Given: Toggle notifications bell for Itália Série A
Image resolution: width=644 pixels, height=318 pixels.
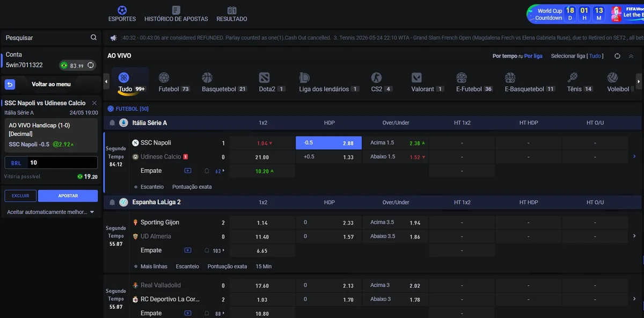Looking at the screenshot, I should click(112, 123).
